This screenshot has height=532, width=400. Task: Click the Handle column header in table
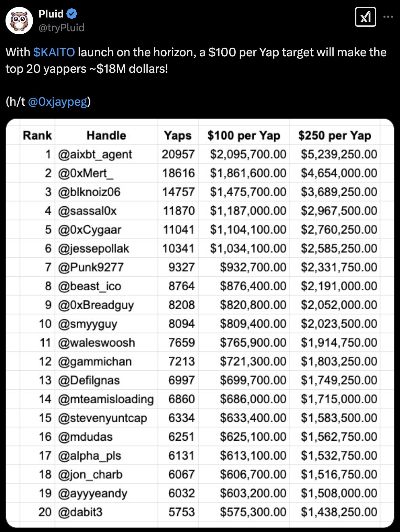106,135
